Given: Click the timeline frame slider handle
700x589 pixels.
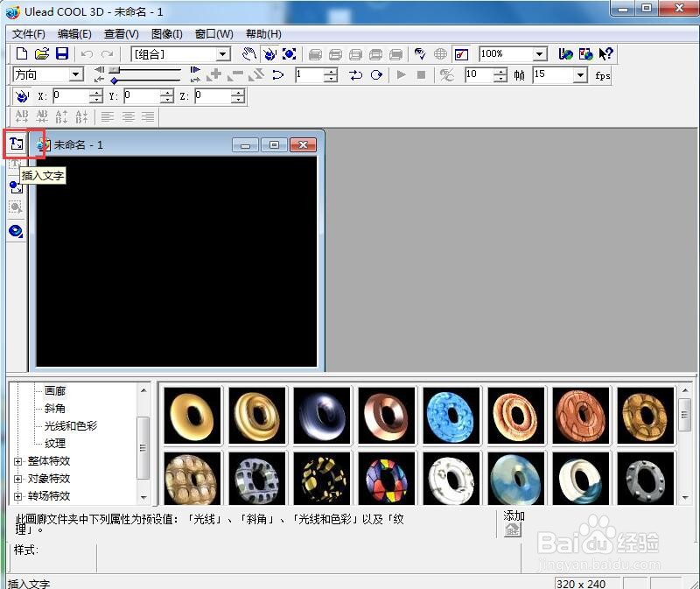Looking at the screenshot, I should (115, 70).
